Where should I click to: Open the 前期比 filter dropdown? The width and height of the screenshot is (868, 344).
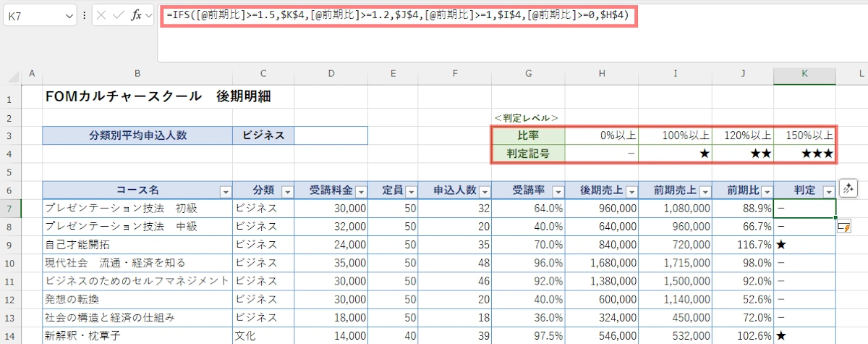[x=766, y=191]
